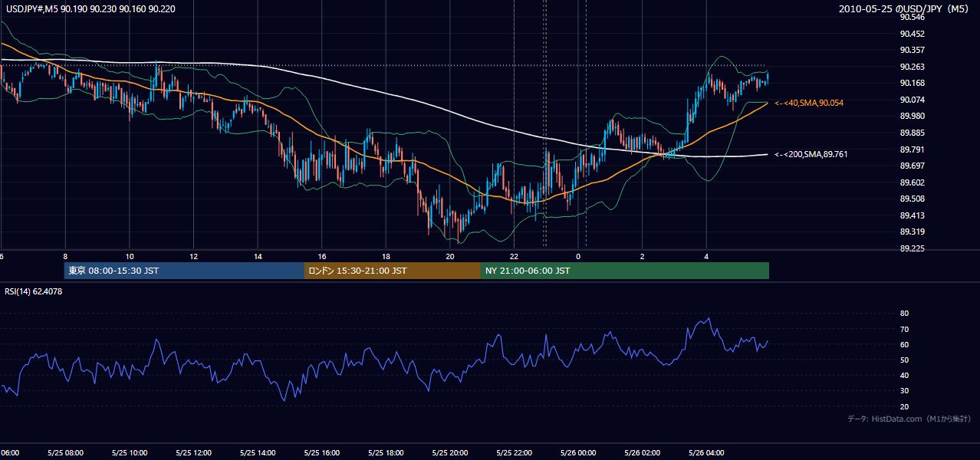Select the NY 21:00-06:00 JST session bar
This screenshot has height=460, width=980.
click(625, 271)
